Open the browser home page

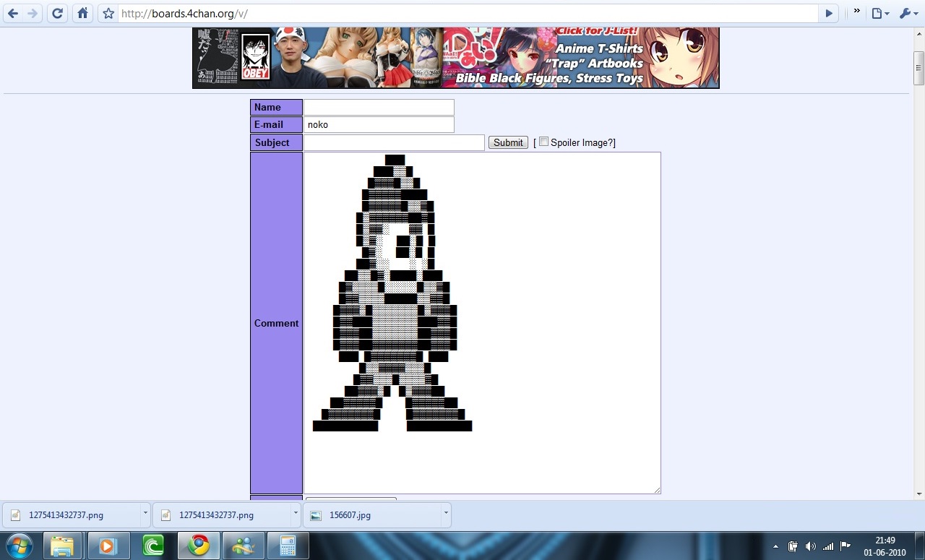pyautogui.click(x=82, y=13)
